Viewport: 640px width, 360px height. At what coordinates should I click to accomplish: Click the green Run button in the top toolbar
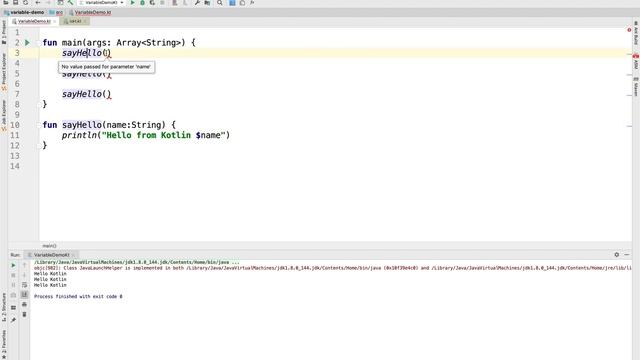[132, 2]
